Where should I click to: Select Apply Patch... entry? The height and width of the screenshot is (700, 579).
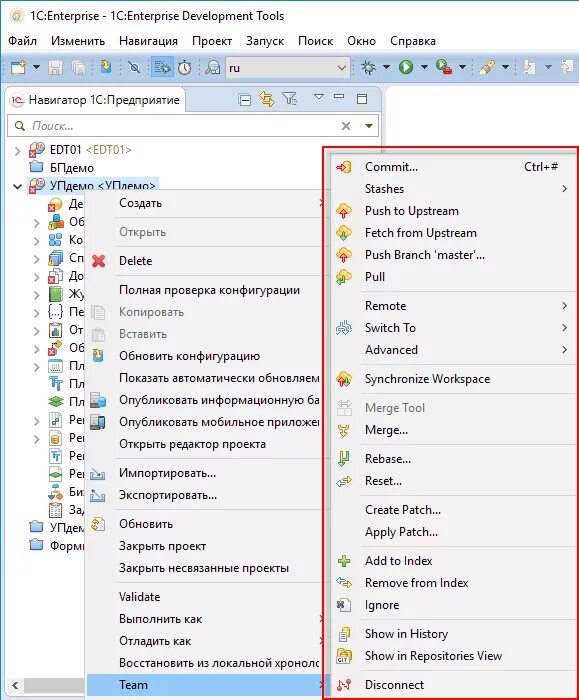tap(453, 532)
